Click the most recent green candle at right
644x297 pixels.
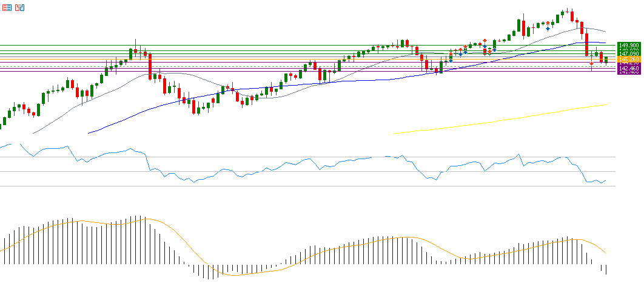tap(606, 59)
